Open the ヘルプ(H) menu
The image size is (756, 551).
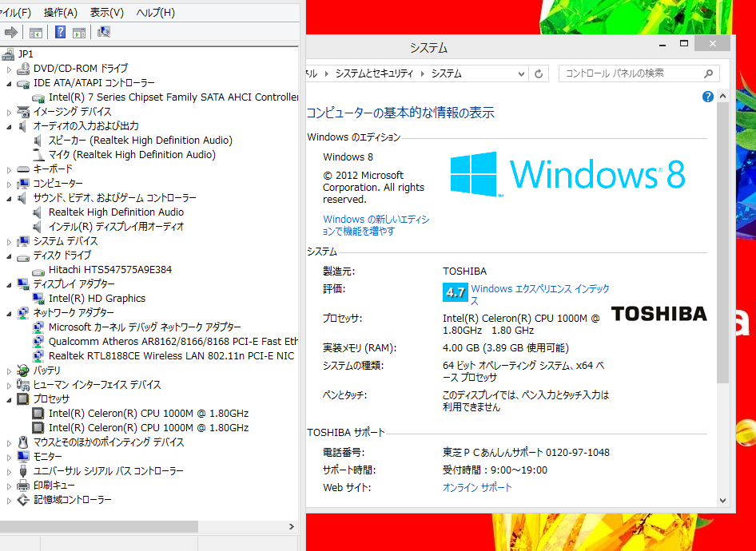coord(155,13)
